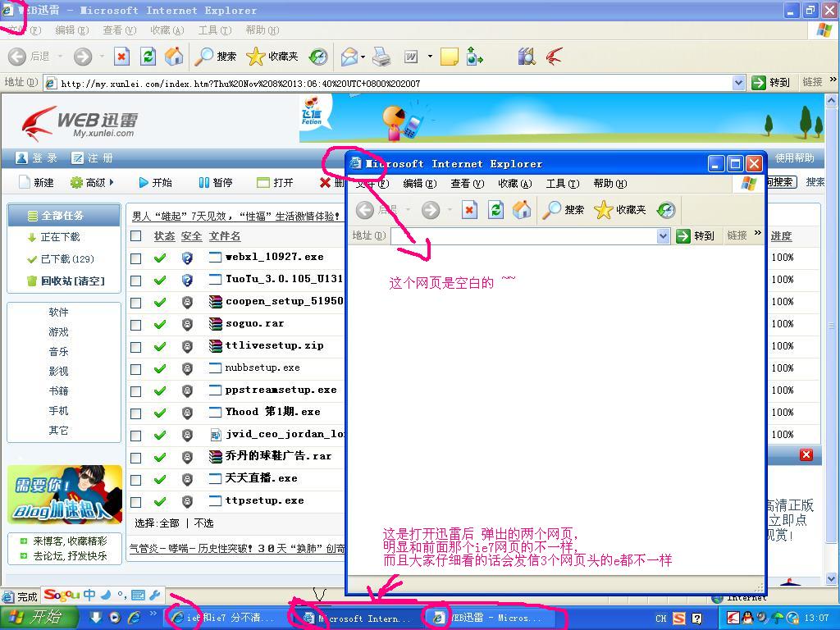This screenshot has width=840, height=630.
Task: Switch to ie6和ie7 taskbar window button
Action: pyautogui.click(x=225, y=618)
